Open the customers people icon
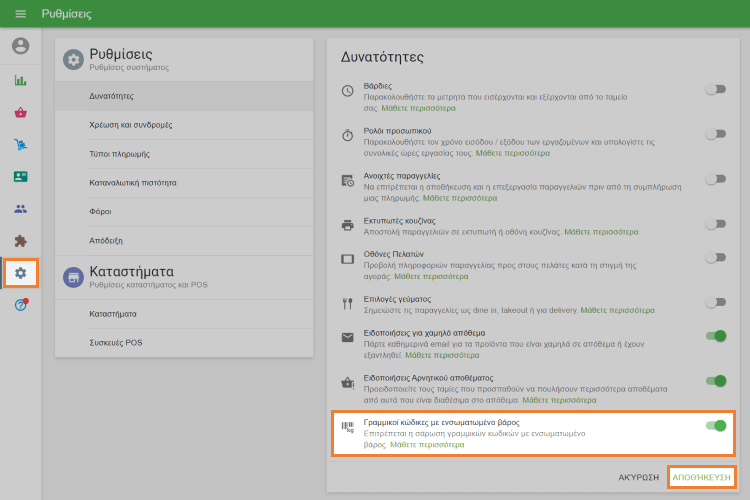 (x=20, y=209)
